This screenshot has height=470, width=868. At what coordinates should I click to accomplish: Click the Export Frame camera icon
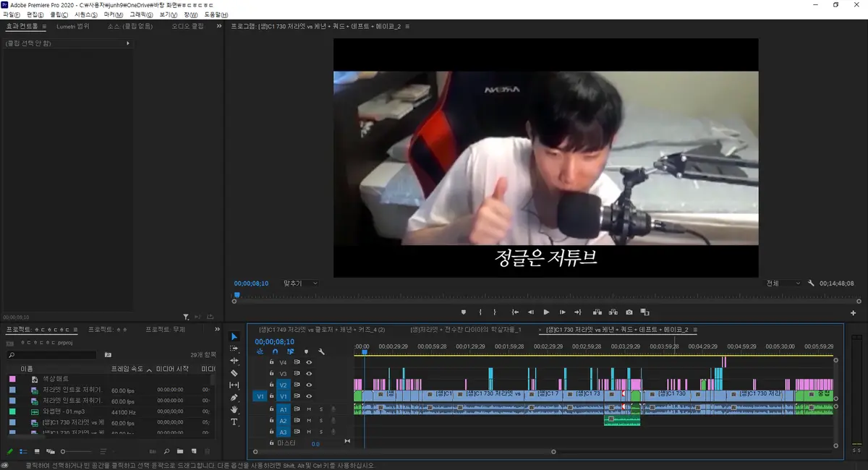[x=629, y=312]
